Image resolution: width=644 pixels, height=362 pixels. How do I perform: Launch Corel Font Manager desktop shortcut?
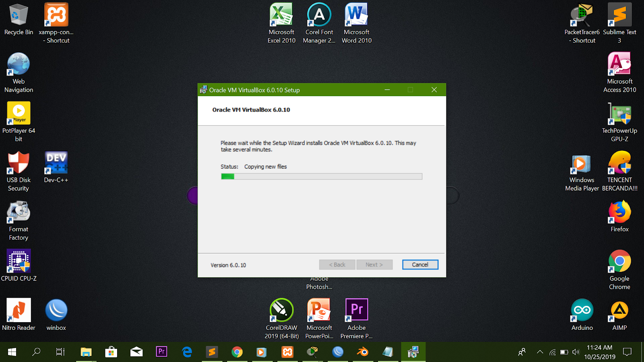pyautogui.click(x=319, y=23)
